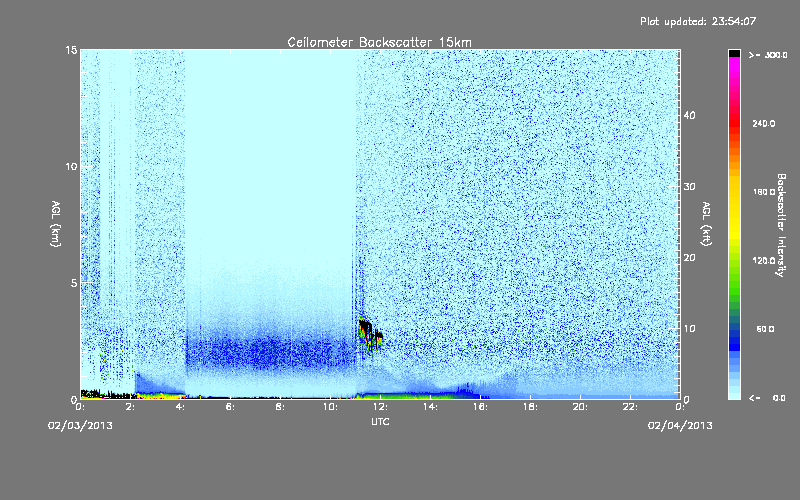Screen dimensions: 800x500
Task: Click the 2: hour tick on time axis
Action: click(x=130, y=407)
